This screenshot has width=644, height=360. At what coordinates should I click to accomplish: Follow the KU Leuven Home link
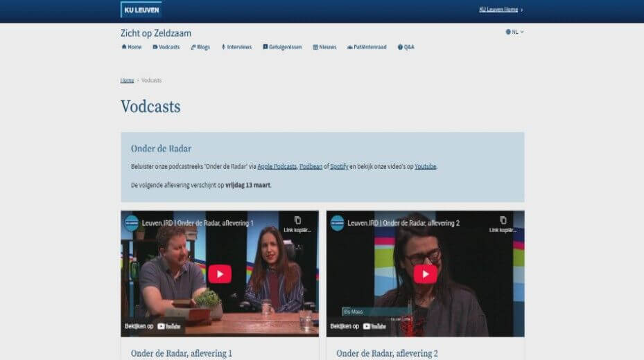click(x=498, y=10)
